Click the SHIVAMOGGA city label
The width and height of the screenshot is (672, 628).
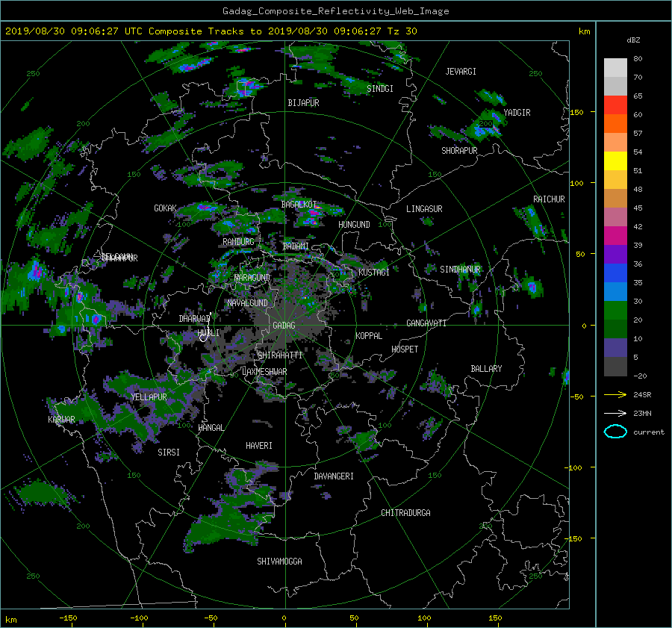[279, 562]
